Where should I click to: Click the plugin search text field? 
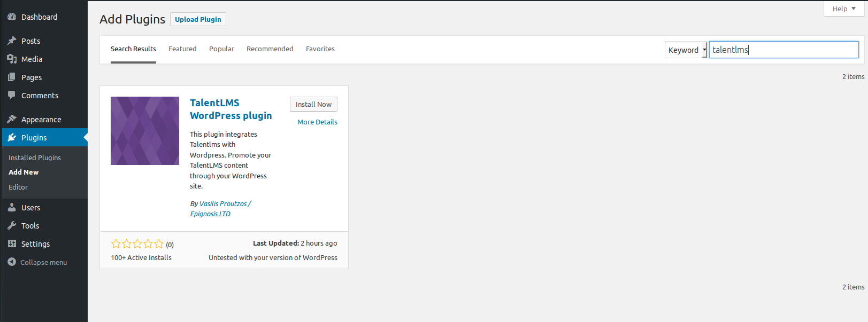[783, 50]
